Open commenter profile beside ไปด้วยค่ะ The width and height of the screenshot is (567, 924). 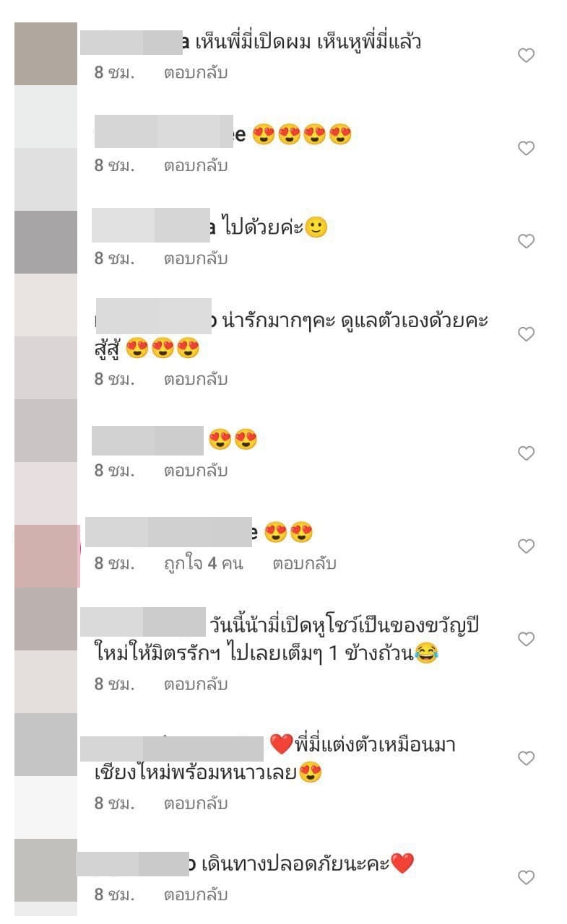[46, 242]
